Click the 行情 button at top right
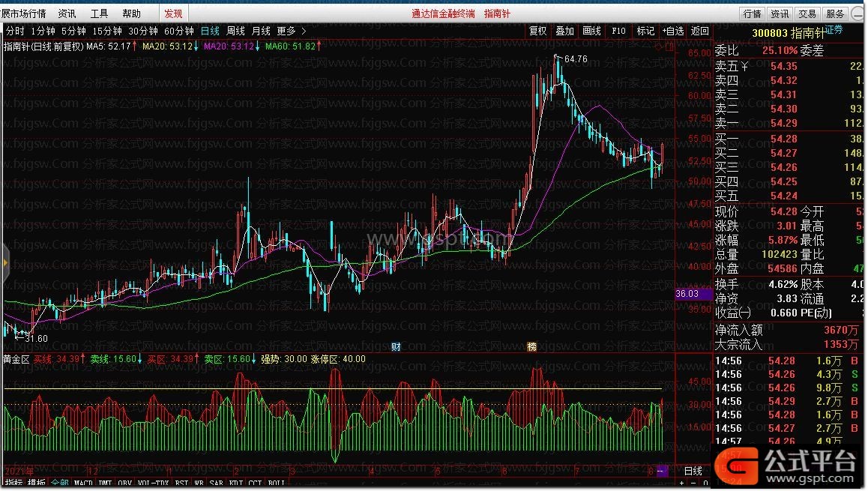Viewport: 868px width, 491px height. 753,13
